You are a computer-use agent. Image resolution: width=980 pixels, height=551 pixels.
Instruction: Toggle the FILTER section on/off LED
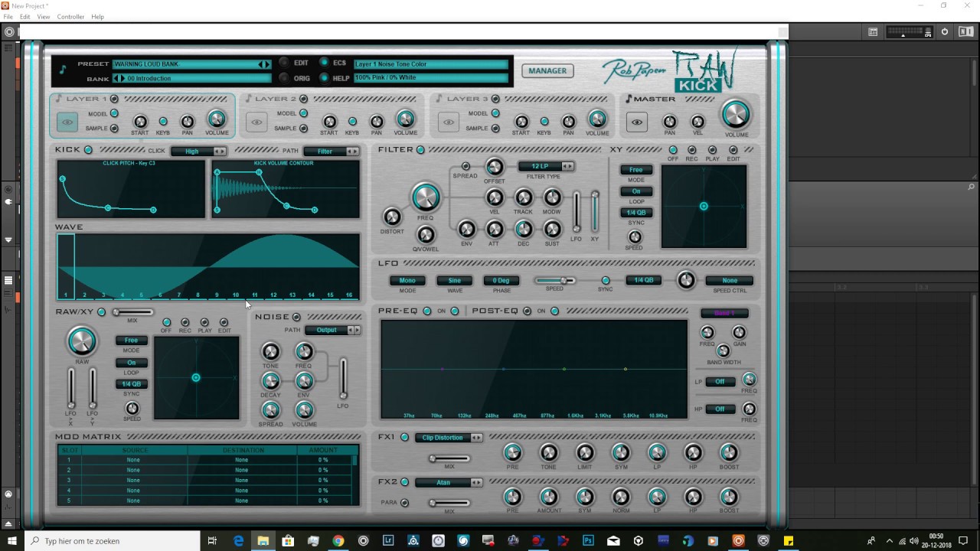click(420, 150)
